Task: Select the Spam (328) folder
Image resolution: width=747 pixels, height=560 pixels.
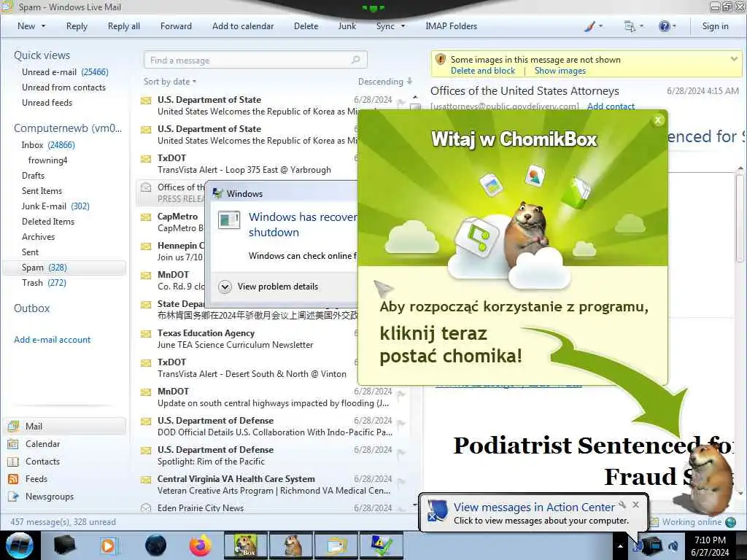Action: pyautogui.click(x=64, y=268)
